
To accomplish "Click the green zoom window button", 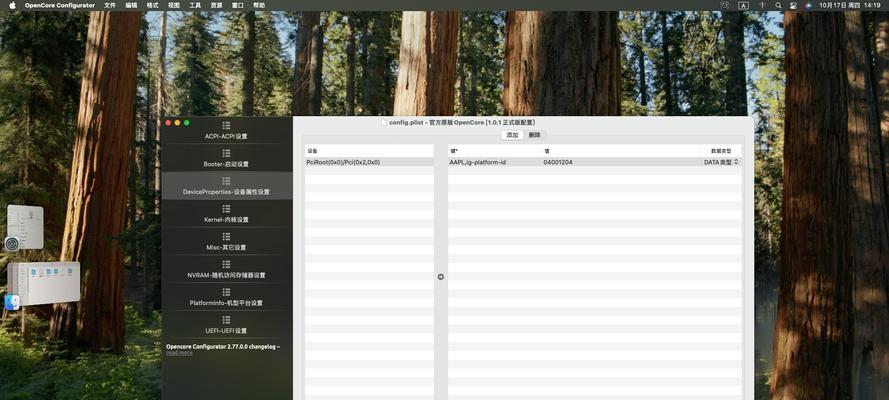I will point(187,122).
